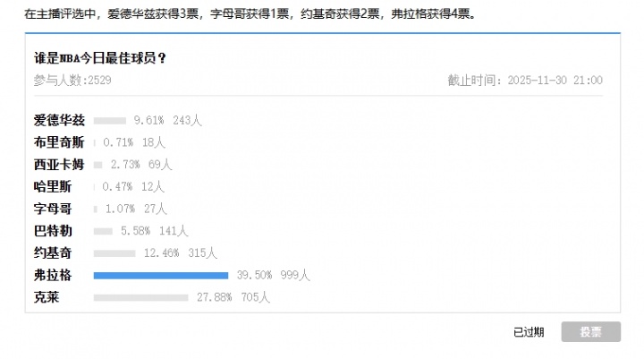Click the 已过期 status label

coord(529,332)
